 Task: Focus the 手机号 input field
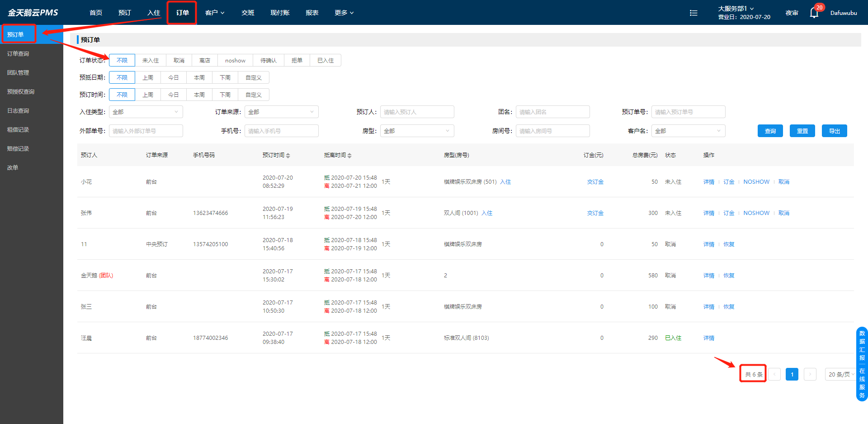pyautogui.click(x=282, y=131)
